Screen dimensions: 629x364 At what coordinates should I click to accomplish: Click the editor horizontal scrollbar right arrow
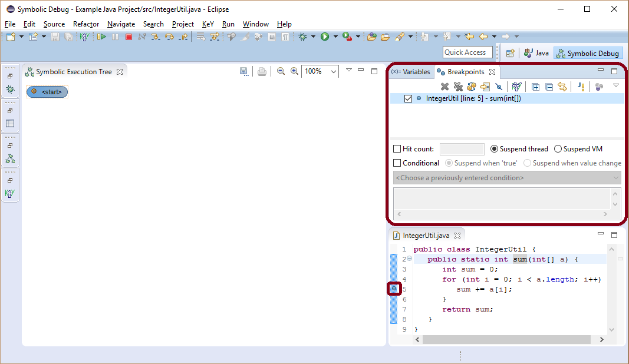coord(602,339)
